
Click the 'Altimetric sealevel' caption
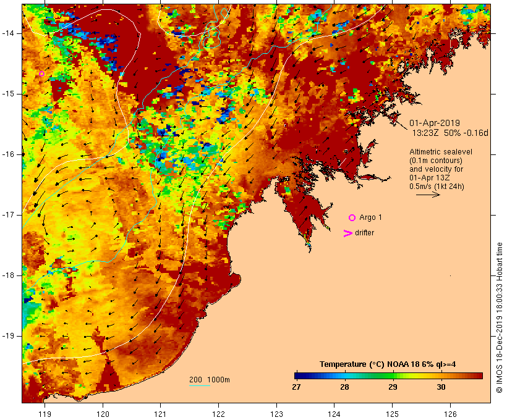click(x=441, y=152)
